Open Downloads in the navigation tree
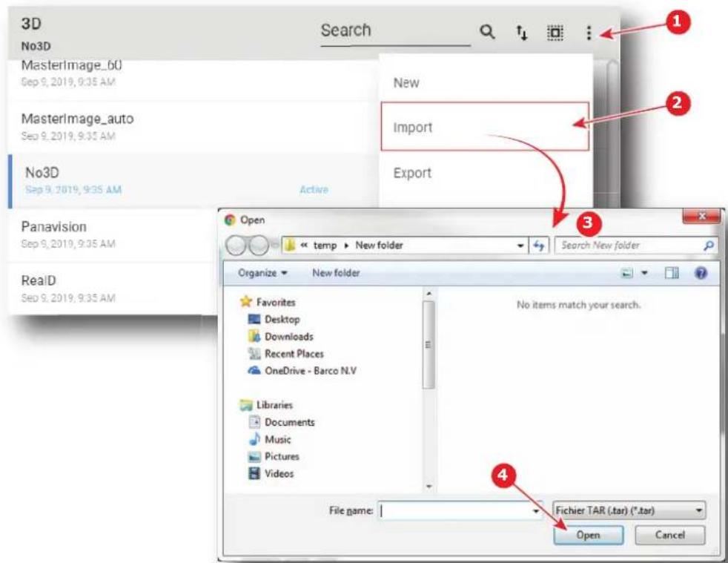Screen dimensions: 728x563 281,336
